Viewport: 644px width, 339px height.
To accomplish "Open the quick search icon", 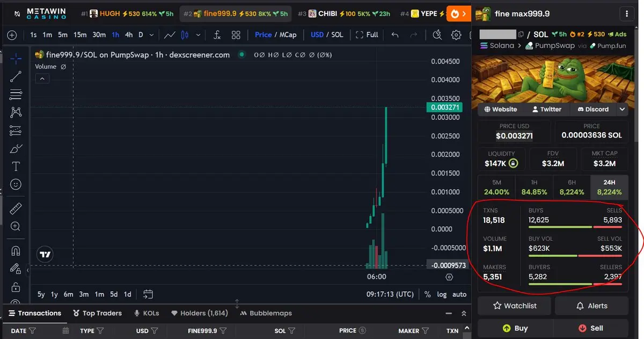I will [x=437, y=35].
